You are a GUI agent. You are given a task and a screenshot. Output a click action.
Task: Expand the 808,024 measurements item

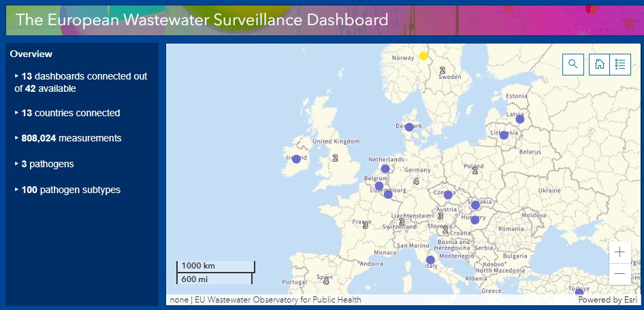click(x=68, y=139)
